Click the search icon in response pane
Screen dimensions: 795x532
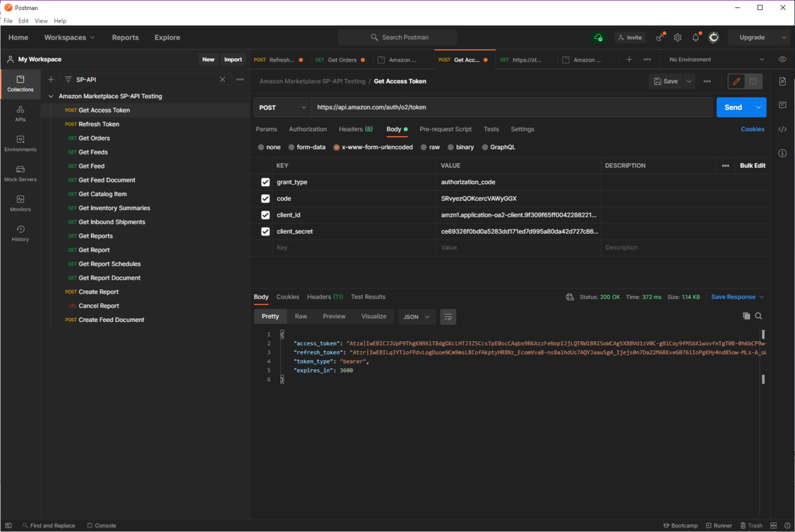[x=759, y=316]
